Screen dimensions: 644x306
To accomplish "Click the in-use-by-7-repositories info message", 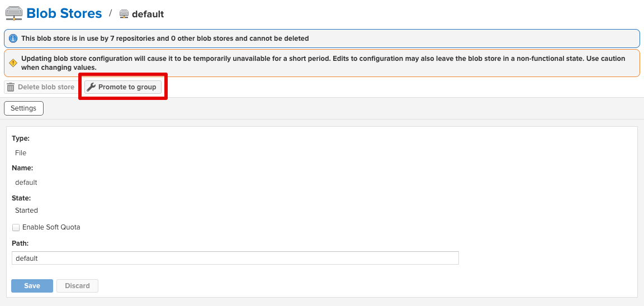I will 165,39.
